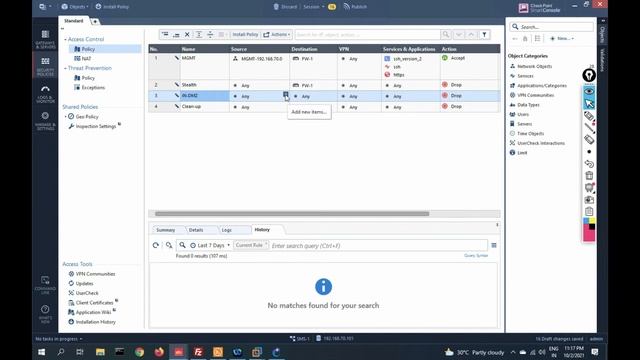Open Session dropdown menu

tap(313, 7)
